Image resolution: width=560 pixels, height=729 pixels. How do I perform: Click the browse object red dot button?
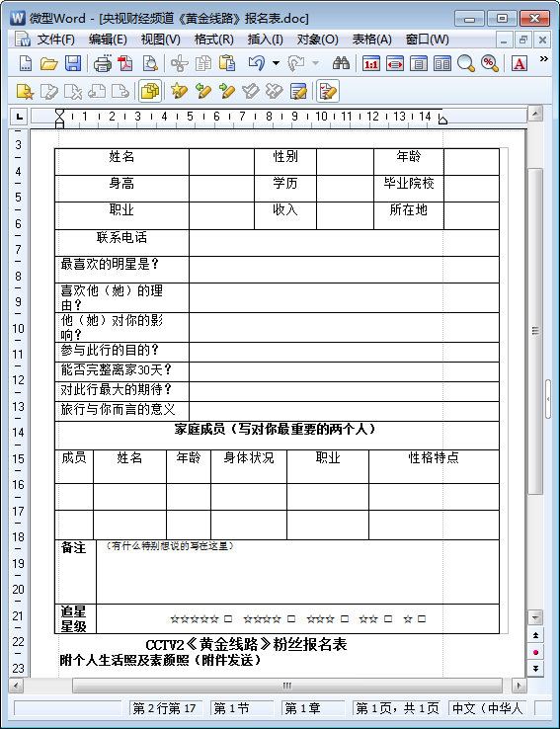click(x=535, y=652)
